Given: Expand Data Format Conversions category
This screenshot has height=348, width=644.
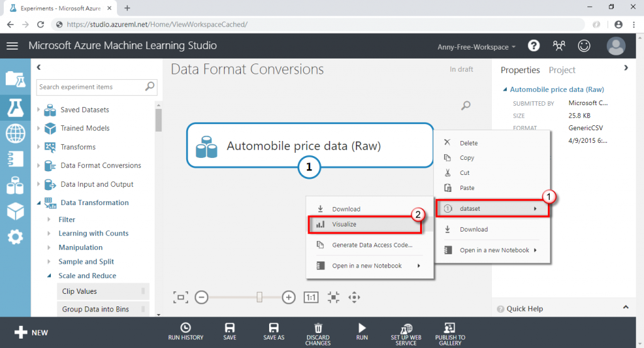Looking at the screenshot, I should (38, 166).
